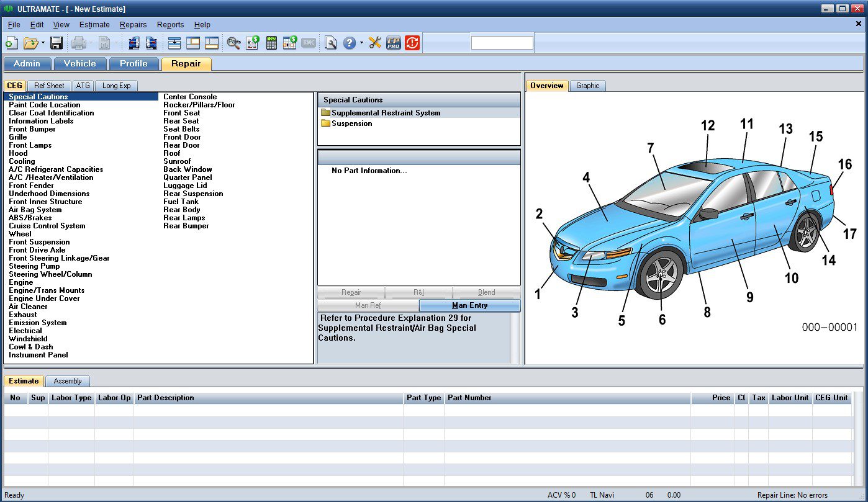This screenshot has height=502, width=868.
Task: Click the Man Entry button
Action: (x=469, y=305)
